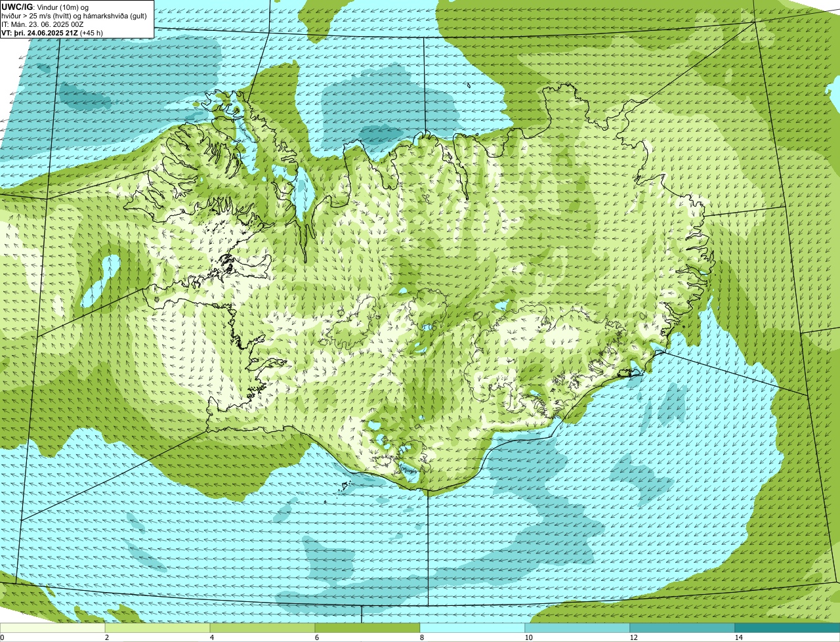The width and height of the screenshot is (840, 642).
Task: Pick the 10–12 m/s turquoise legend swatch
Action: [577, 628]
